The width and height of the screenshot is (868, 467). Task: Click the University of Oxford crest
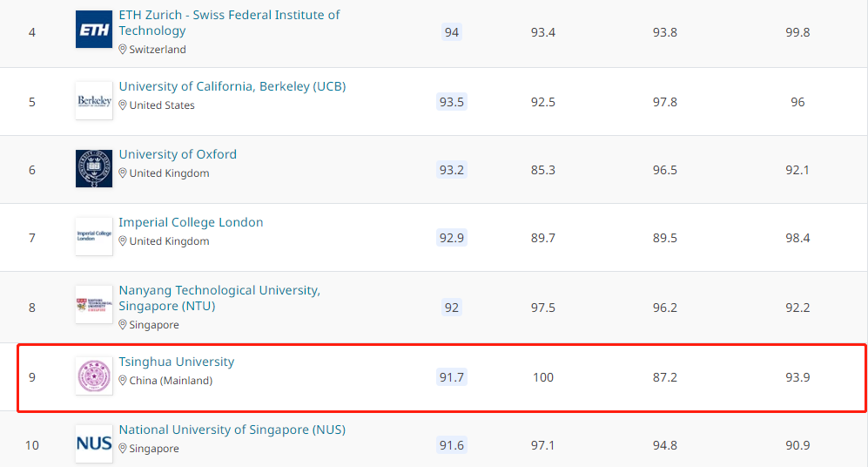pos(93,169)
